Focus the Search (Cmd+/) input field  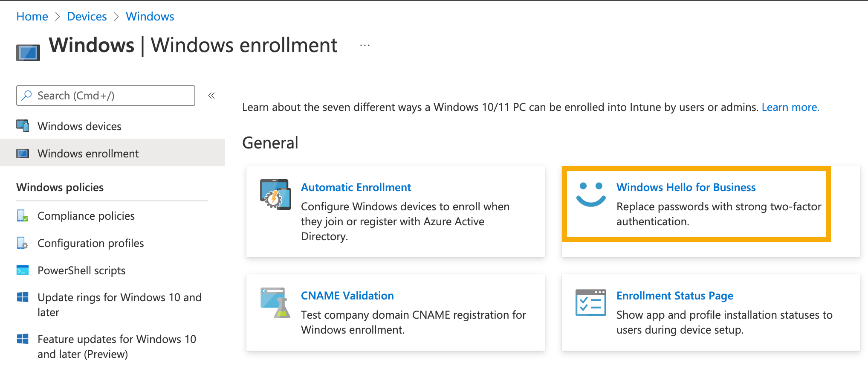pyautogui.click(x=111, y=96)
